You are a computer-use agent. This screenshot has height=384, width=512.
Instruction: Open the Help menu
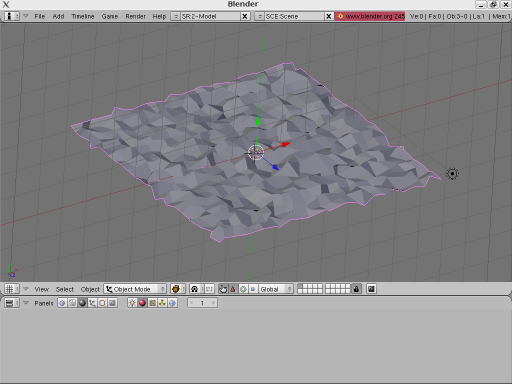tap(159, 16)
